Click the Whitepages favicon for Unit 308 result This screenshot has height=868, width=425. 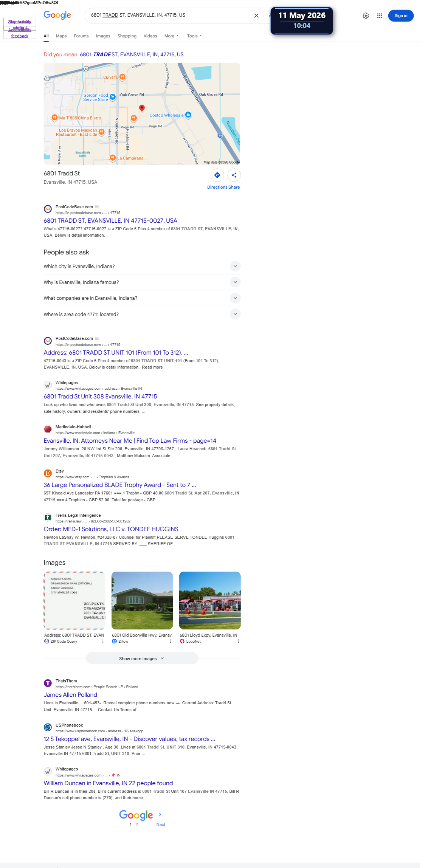[48, 385]
